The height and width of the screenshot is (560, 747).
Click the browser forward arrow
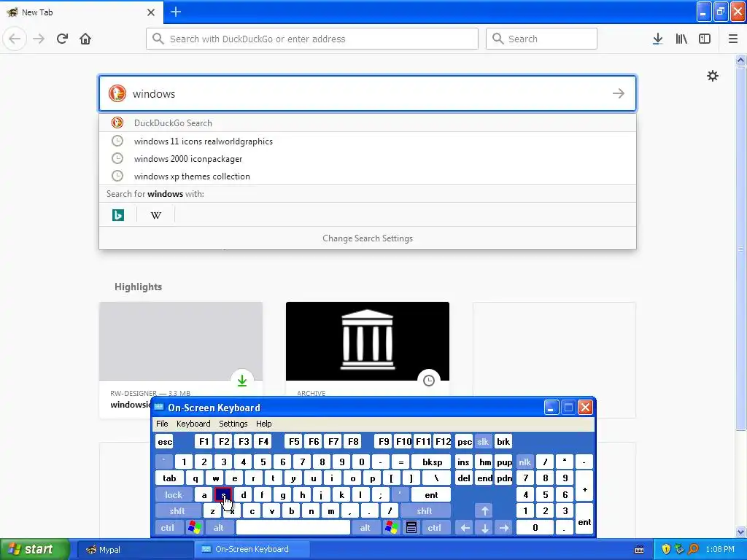39,39
